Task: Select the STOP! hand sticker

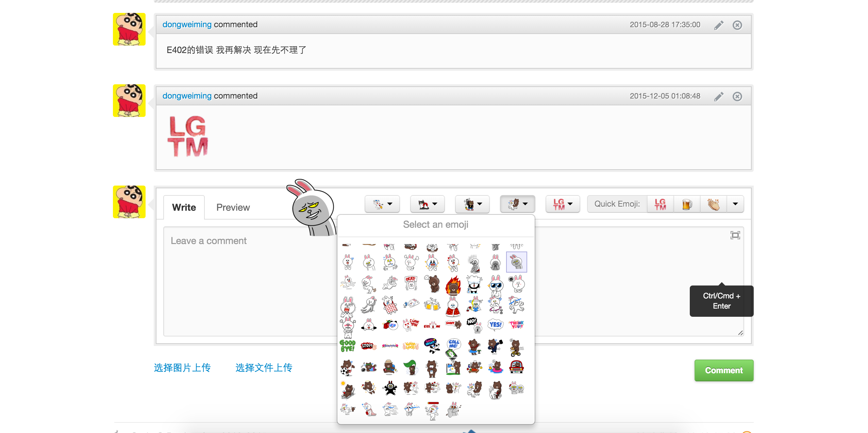Action: pyautogui.click(x=369, y=346)
